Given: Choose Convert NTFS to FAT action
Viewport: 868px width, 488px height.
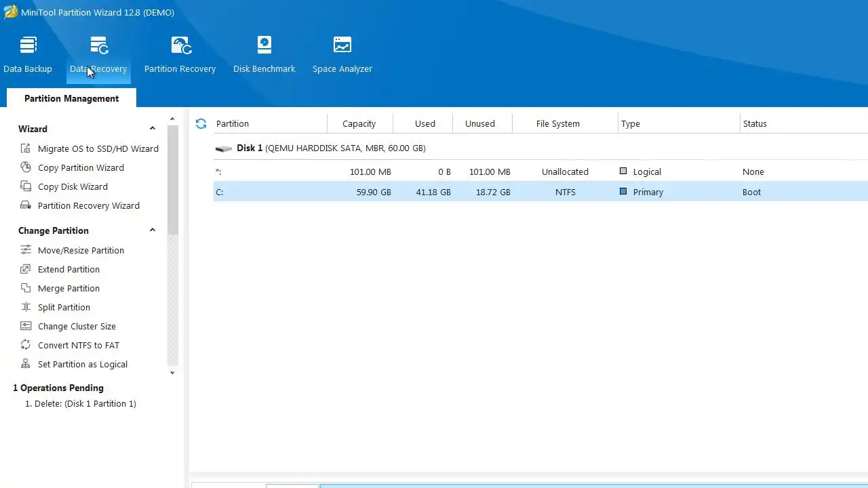Looking at the screenshot, I should [x=79, y=345].
